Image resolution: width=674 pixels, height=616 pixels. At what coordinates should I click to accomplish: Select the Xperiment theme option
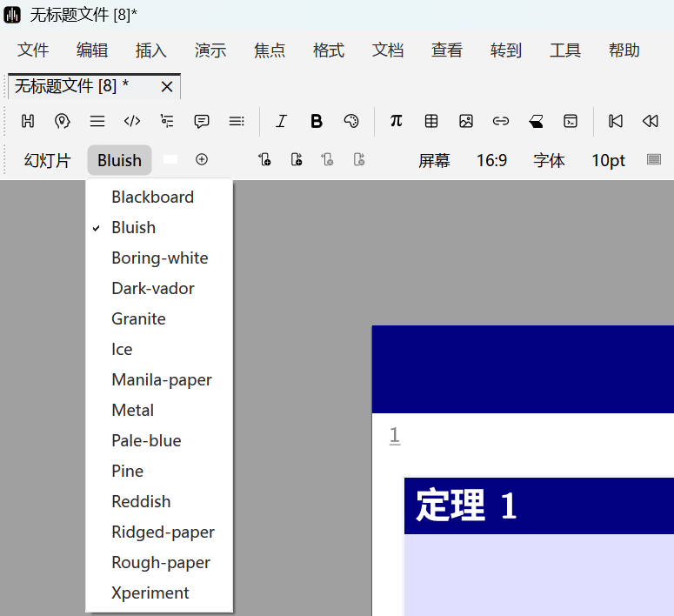coord(150,593)
